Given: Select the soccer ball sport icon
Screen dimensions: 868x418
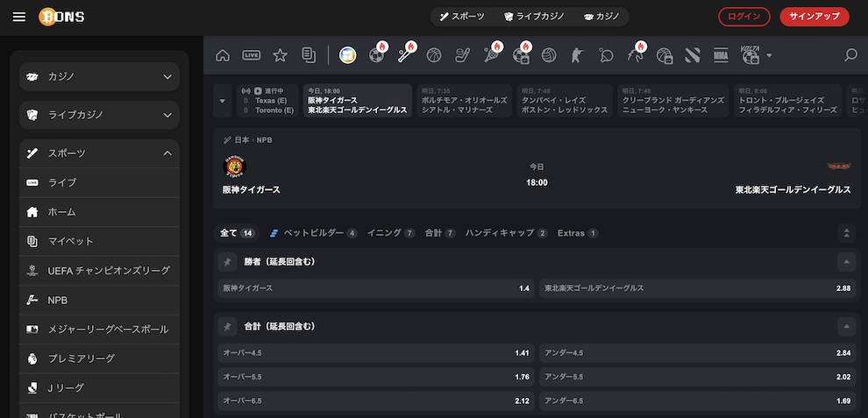Looking at the screenshot, I should (x=376, y=55).
